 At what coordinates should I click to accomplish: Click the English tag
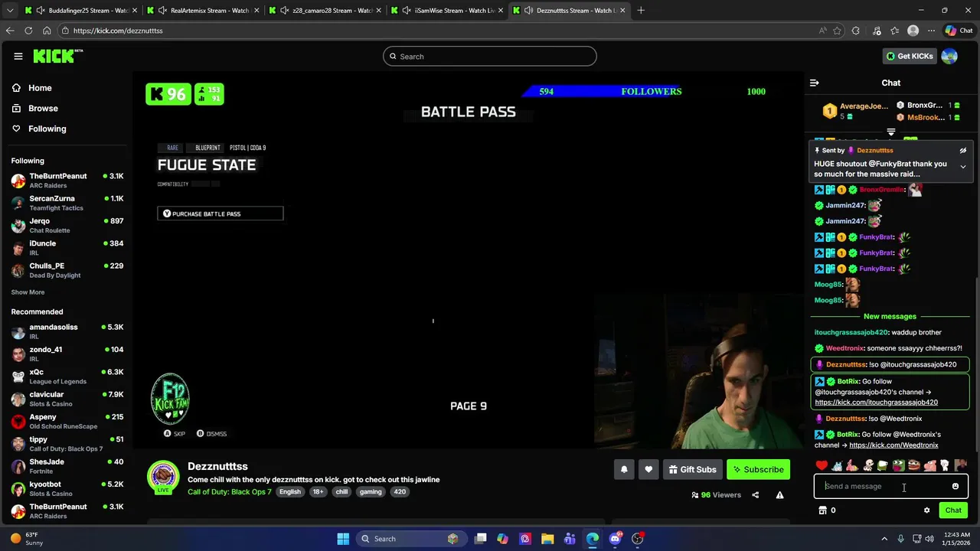pyautogui.click(x=289, y=492)
